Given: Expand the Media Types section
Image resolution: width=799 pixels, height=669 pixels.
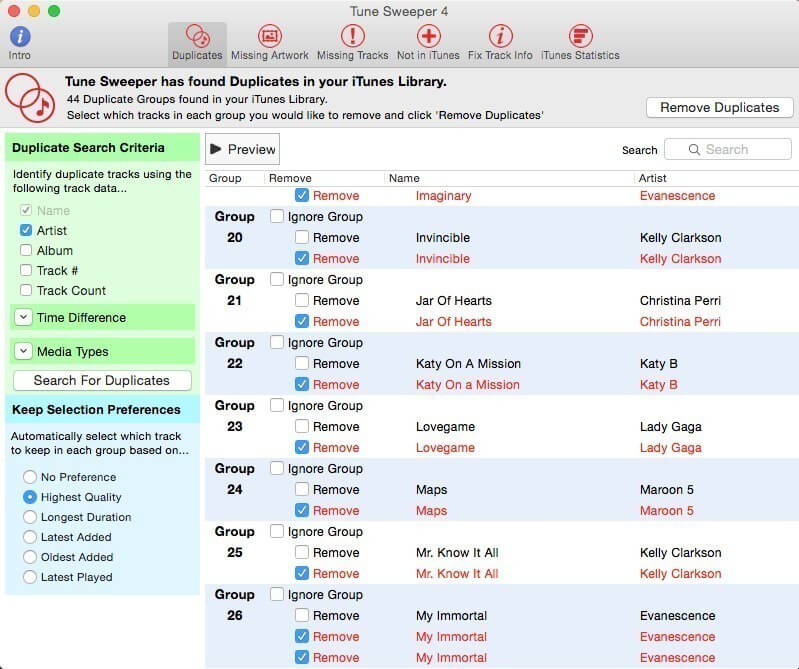Looking at the screenshot, I should 23,352.
